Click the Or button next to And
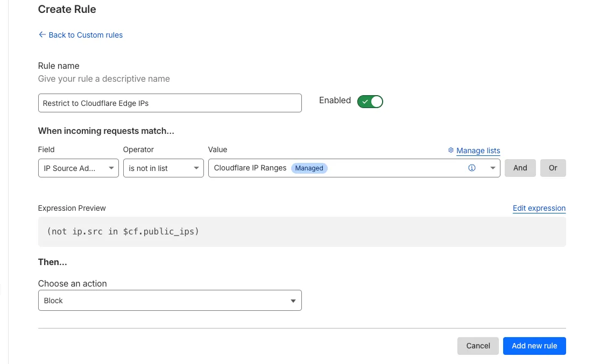This screenshot has width=593, height=364. 553,168
